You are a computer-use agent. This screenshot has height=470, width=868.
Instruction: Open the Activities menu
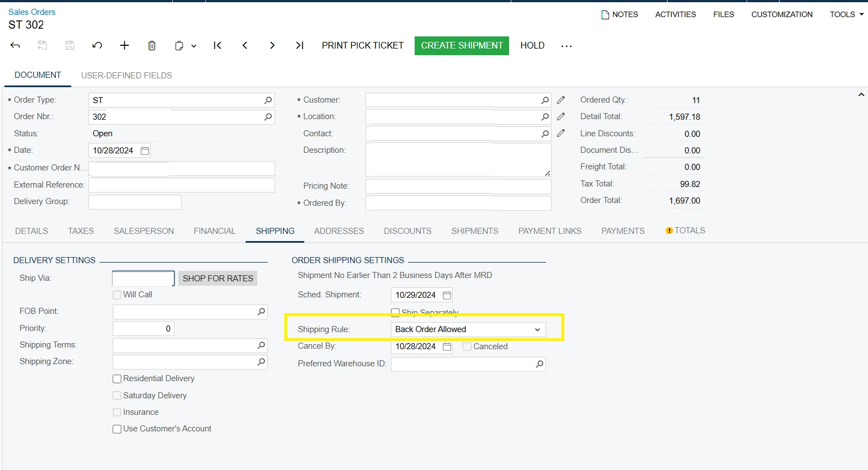tap(675, 14)
